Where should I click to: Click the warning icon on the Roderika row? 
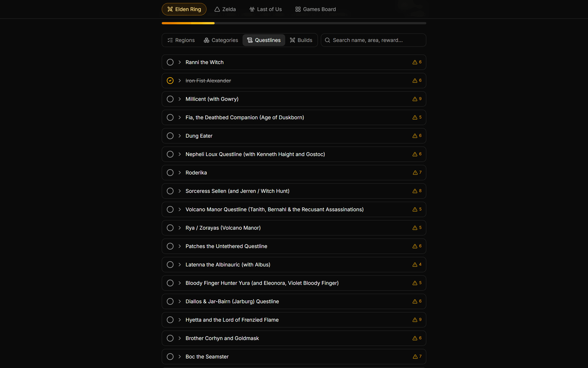click(415, 173)
